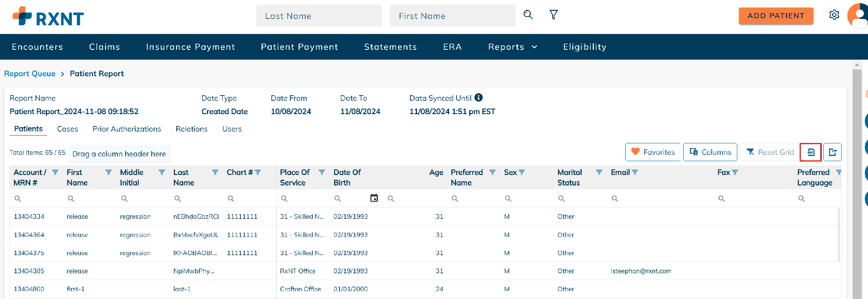This screenshot has height=299, width=868.
Task: Open the advanced filter funnel in header
Action: (x=554, y=15)
